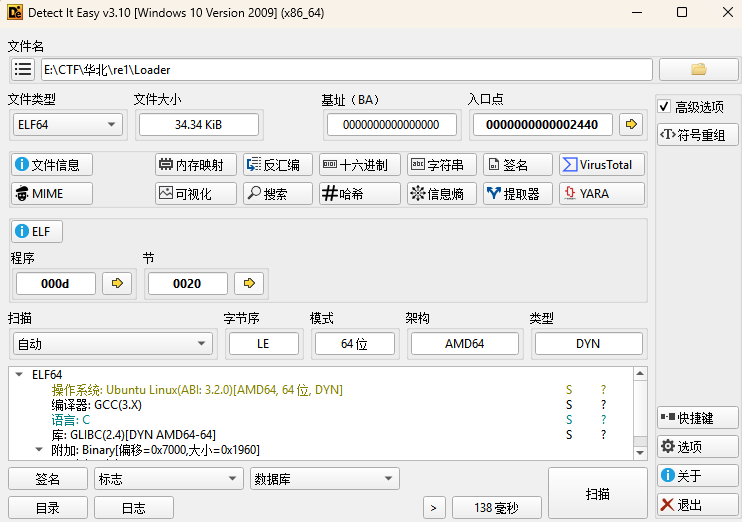Viewport: 742px width, 522px height.
Task: Open the ELF info panel
Action: pyautogui.click(x=37, y=231)
